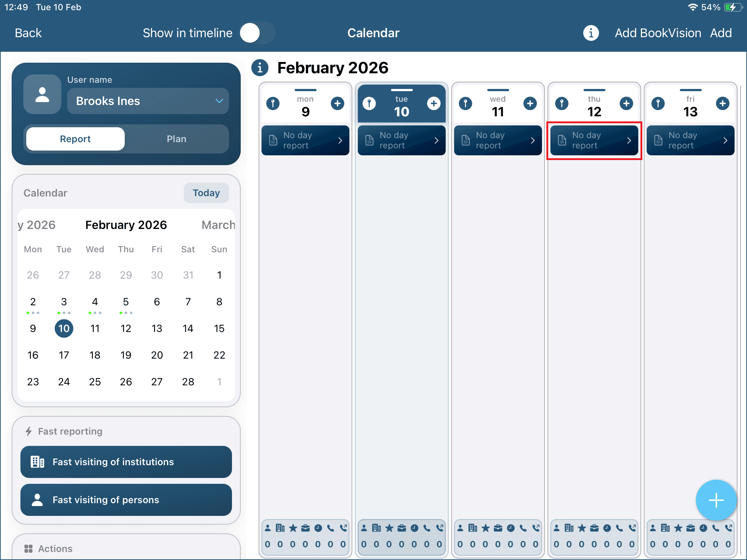
Task: Expand the No day report for Thursday 12
Action: click(594, 140)
